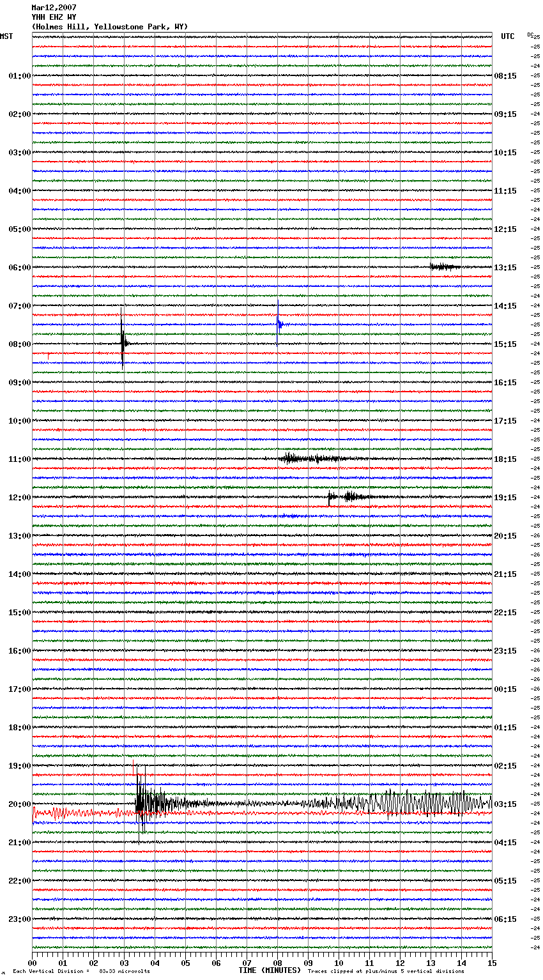
Task: Select the 10:00 MST time label
Action: [x=19, y=421]
